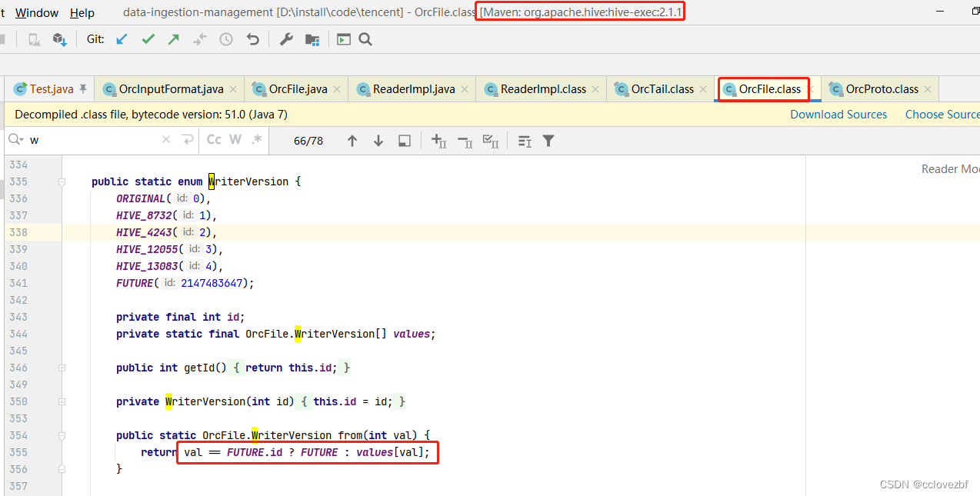The width and height of the screenshot is (980, 496).
Task: Jump to next search match arrow
Action: (378, 140)
